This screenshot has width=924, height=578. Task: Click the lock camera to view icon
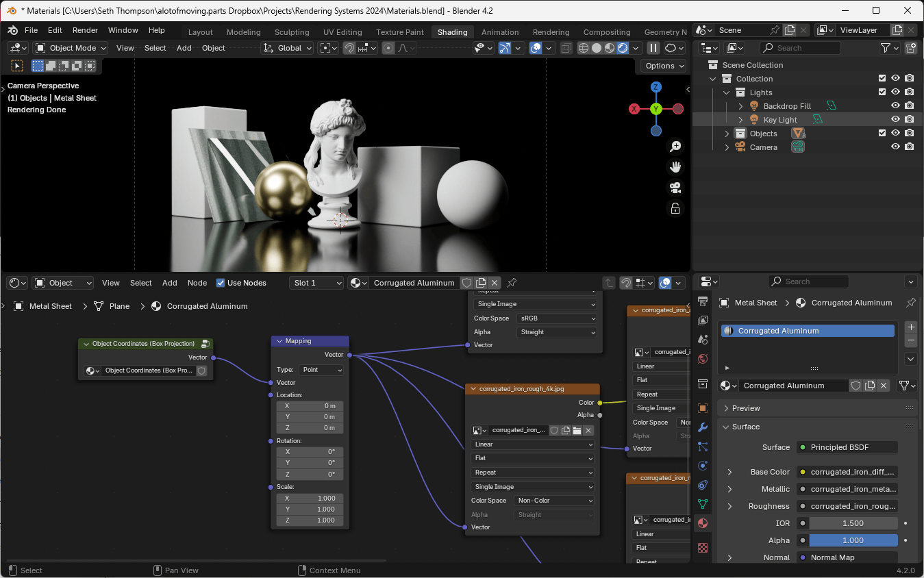pos(675,208)
